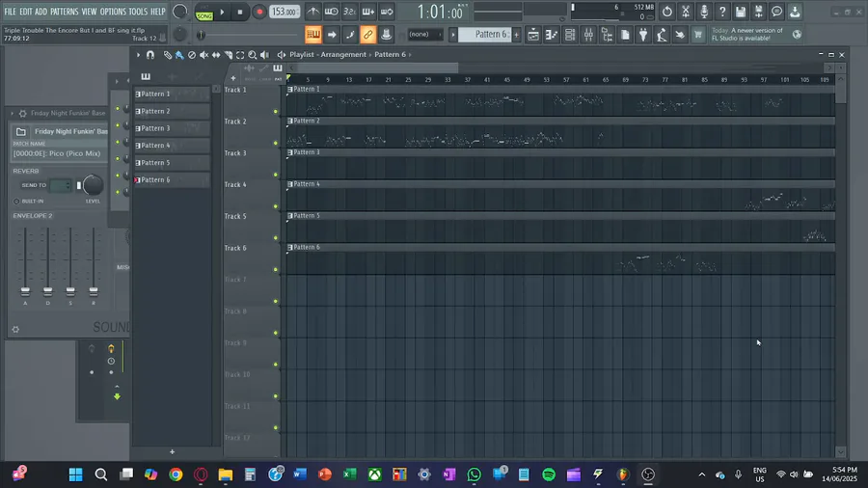Open the Browser from main toolbar
This screenshot has height=488, width=868.
[x=607, y=35]
